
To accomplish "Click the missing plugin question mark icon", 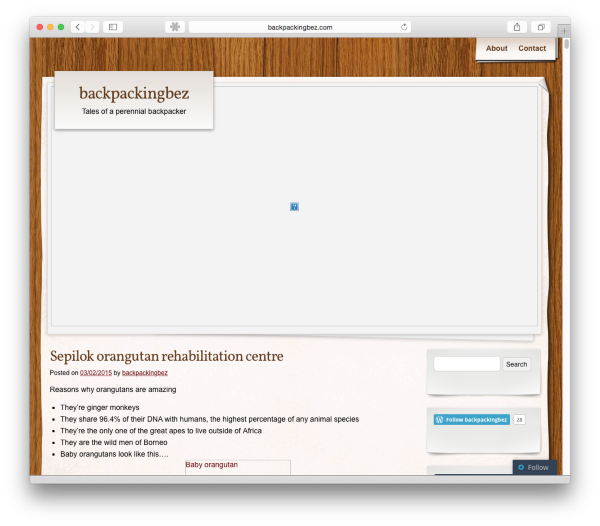I will tap(294, 206).
